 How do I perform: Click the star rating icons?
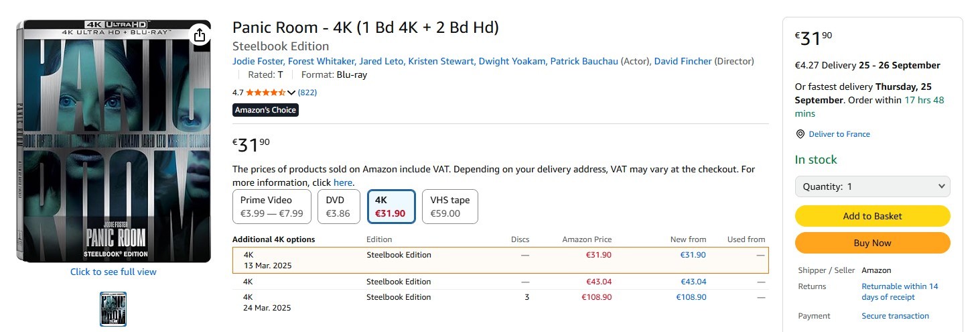(x=265, y=93)
